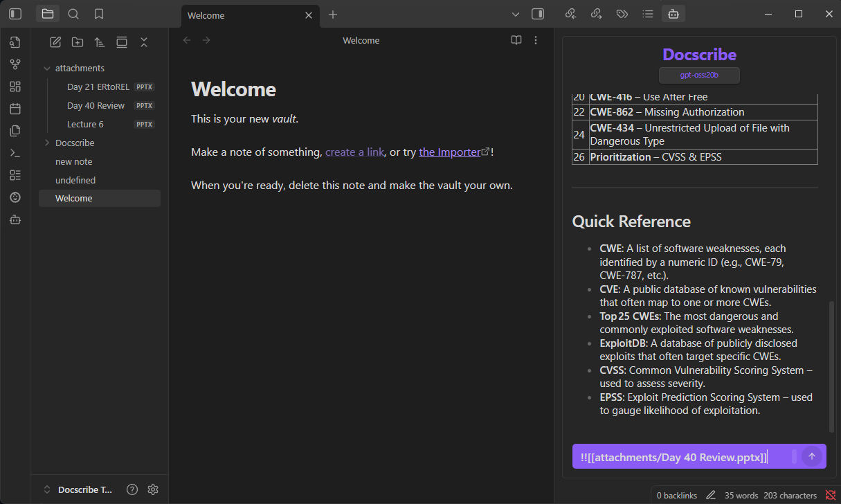Click '35 words' in status bar

coord(741,495)
